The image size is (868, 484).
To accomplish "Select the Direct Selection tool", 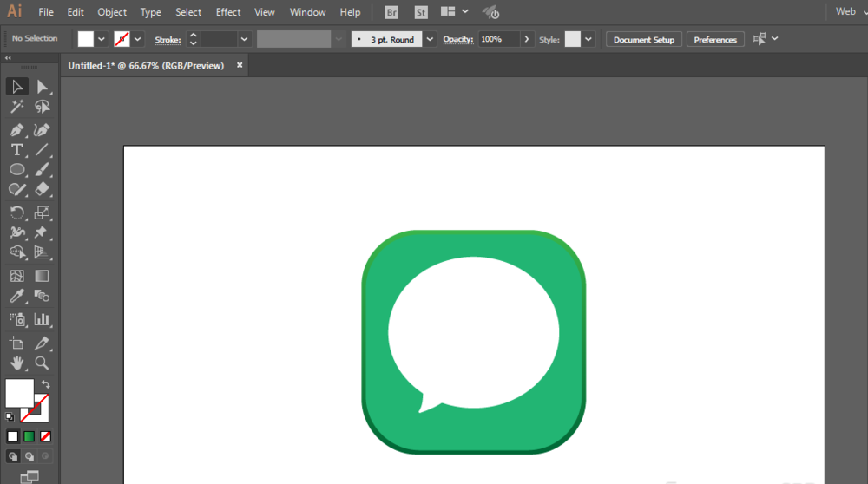I will click(x=42, y=87).
